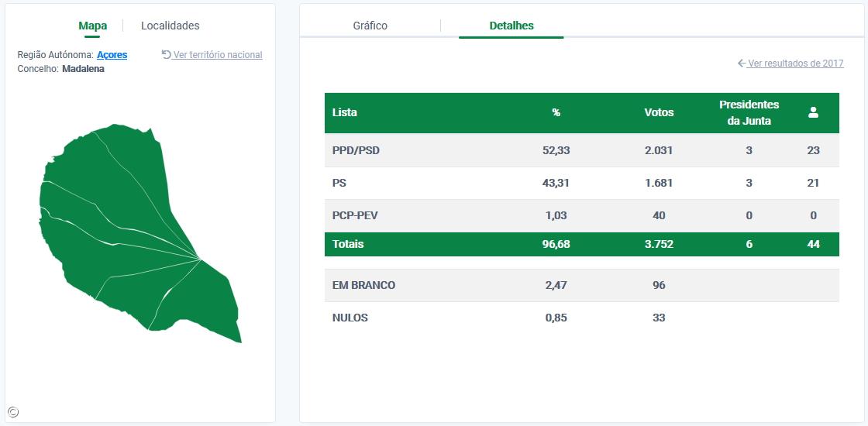Select the PPD/PSD row in the results table
The image size is (868, 426).
[x=581, y=150]
